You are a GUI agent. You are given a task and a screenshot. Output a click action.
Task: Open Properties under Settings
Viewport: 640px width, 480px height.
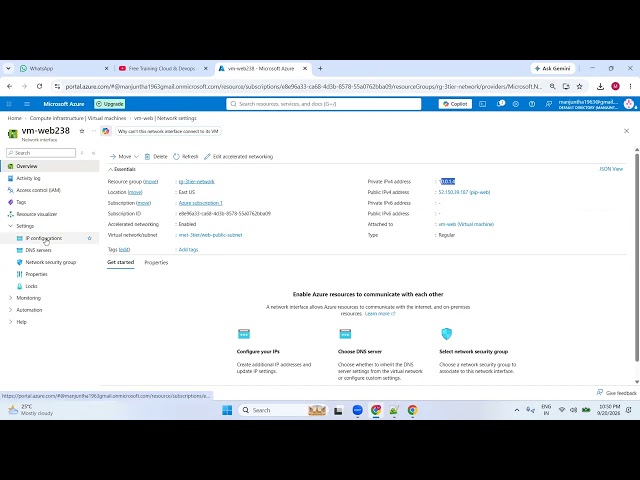pyautogui.click(x=36, y=274)
